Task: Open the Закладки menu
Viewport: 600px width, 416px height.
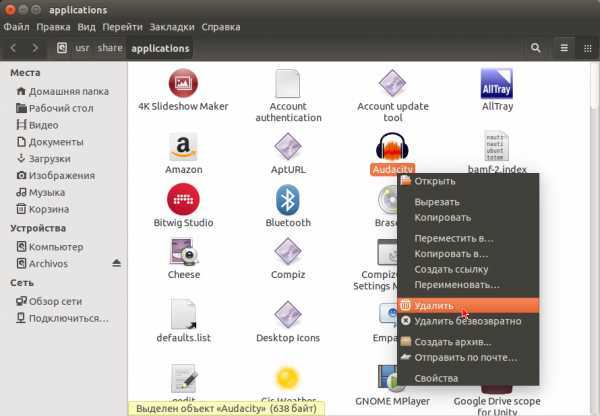Action: point(172,27)
